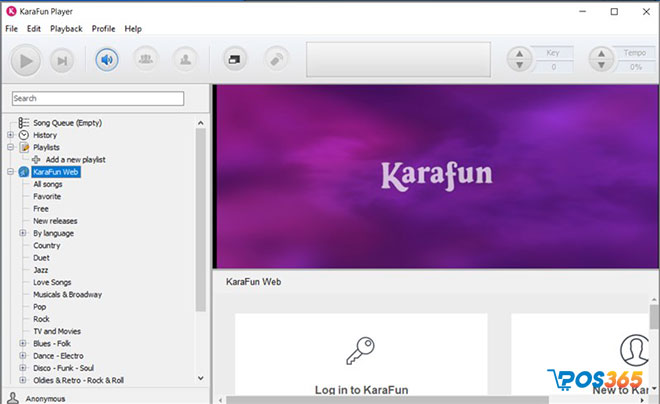Select the Country genre
Screen dimensions: 660x404
[x=47, y=245]
